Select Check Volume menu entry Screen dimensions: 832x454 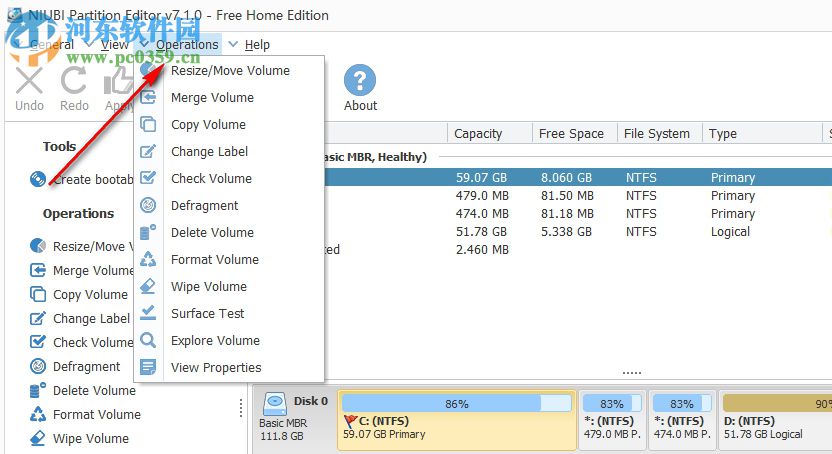tap(211, 179)
